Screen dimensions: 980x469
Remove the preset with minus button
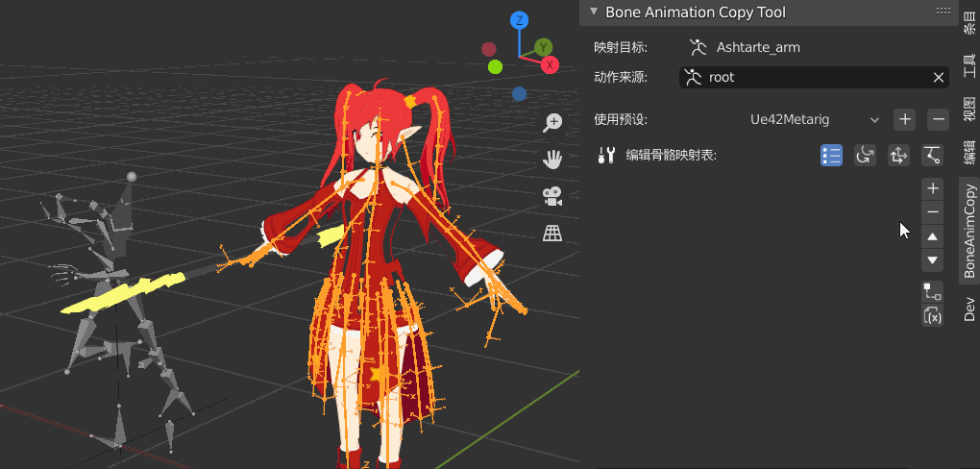pos(938,119)
